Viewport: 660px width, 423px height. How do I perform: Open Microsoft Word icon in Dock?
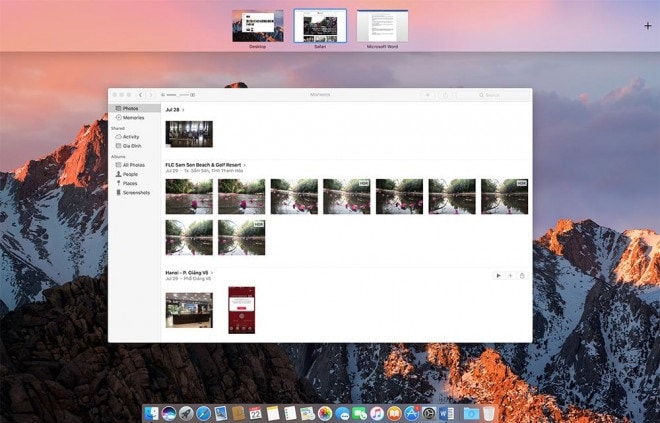pyautogui.click(x=446, y=414)
